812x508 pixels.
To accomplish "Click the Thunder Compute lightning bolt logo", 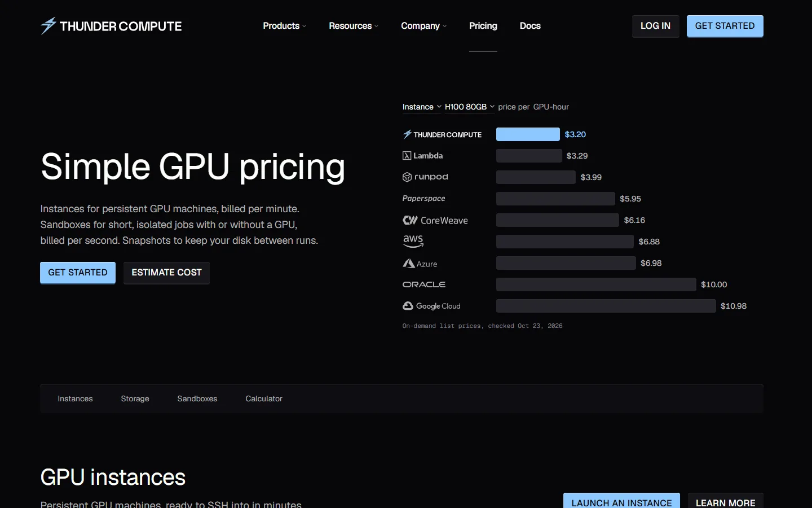I will point(48,26).
